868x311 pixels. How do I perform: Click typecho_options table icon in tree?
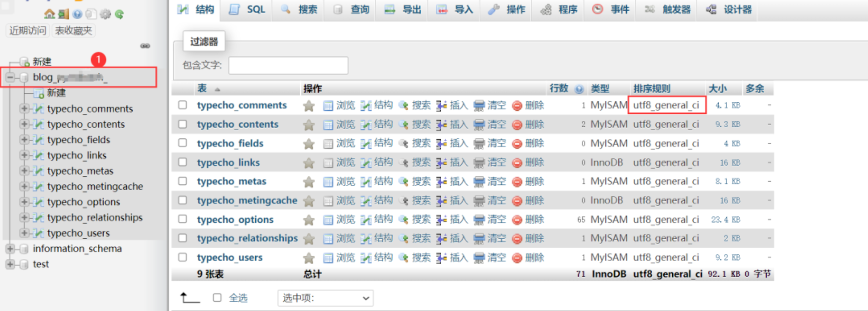[39, 202]
